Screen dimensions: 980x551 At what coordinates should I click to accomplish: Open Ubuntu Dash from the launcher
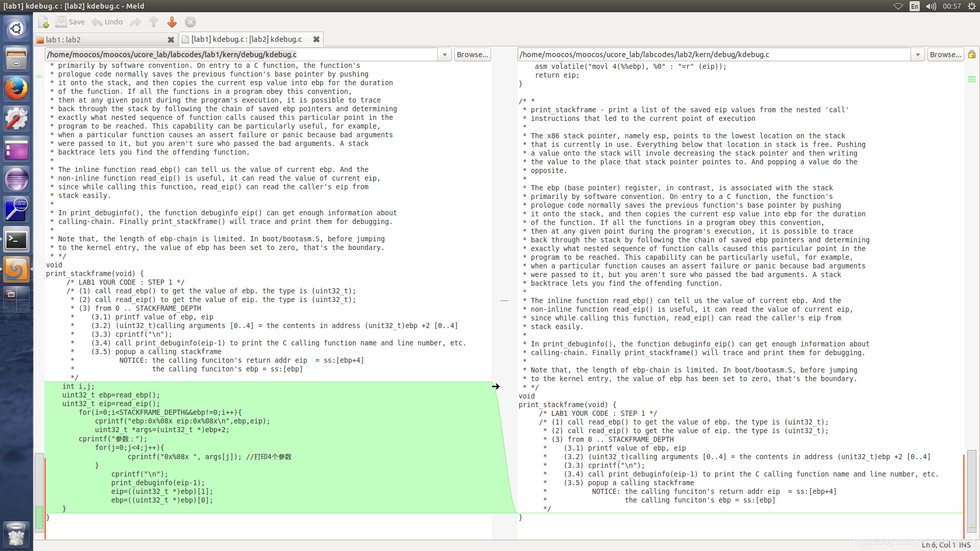tap(16, 29)
